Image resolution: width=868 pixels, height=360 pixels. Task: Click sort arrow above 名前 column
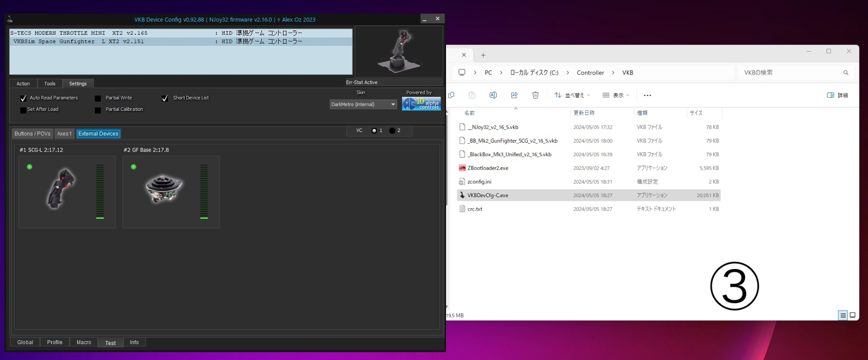(516, 108)
